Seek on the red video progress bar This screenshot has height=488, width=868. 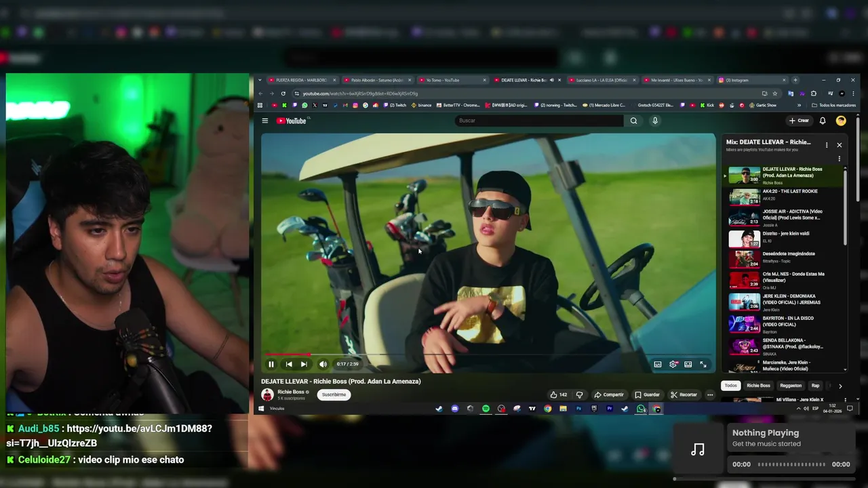coord(488,354)
